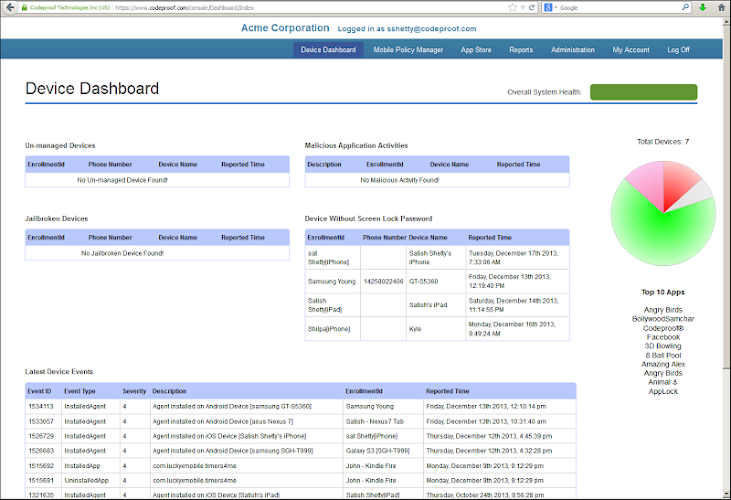Click event ID 1533657
This screenshot has width=731, height=500.
[x=41, y=421]
